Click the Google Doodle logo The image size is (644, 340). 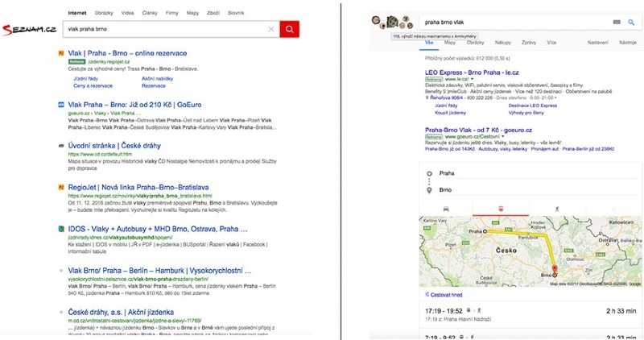pyautogui.click(x=392, y=22)
